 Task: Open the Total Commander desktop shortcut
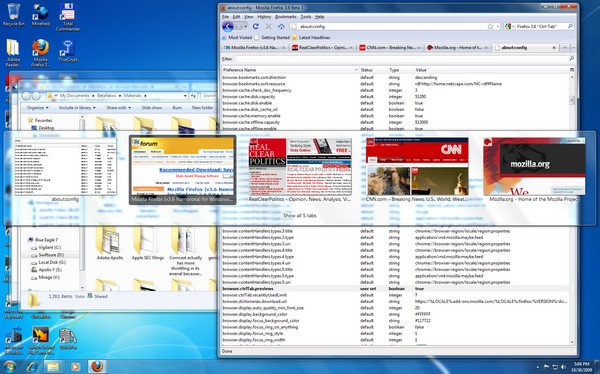[68, 17]
